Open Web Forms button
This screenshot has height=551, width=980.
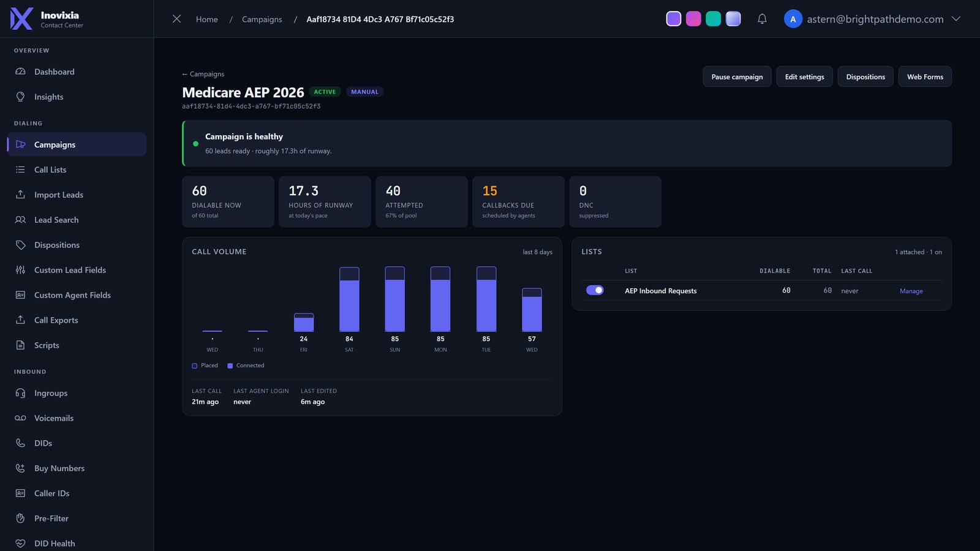[x=925, y=77]
